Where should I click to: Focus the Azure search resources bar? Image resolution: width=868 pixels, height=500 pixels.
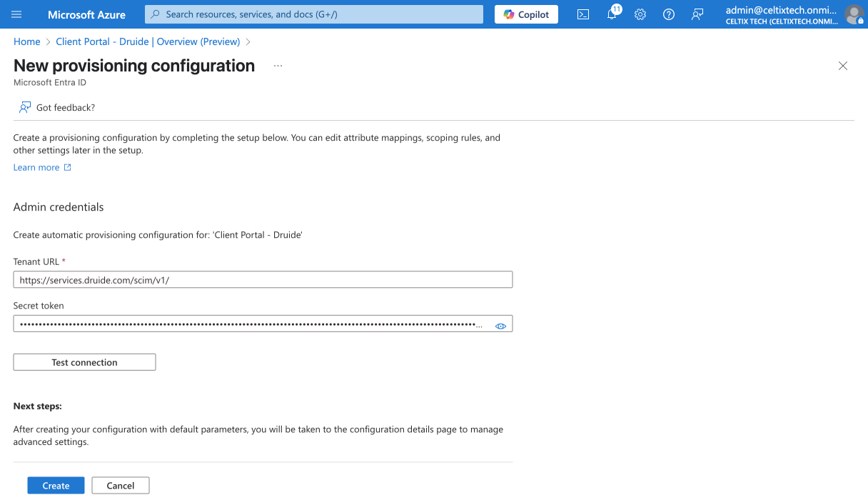[x=314, y=14]
